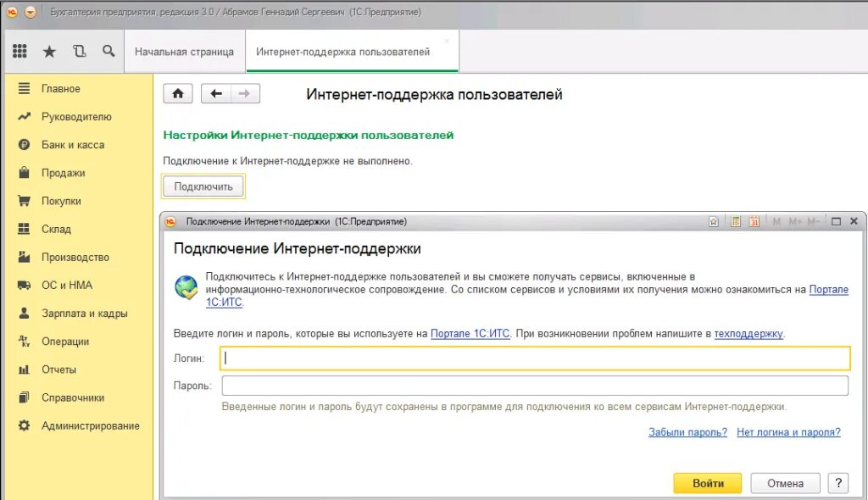Click the Подключить button

point(203,186)
